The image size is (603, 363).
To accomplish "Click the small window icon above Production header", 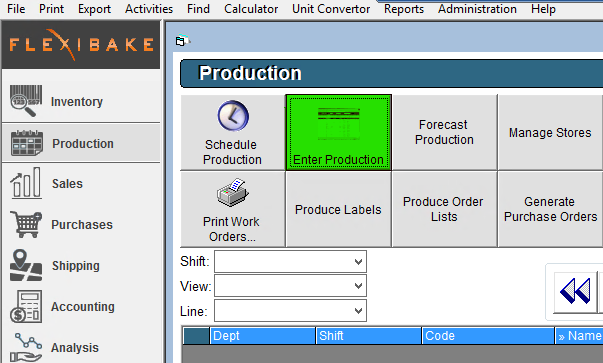I will click(x=182, y=41).
